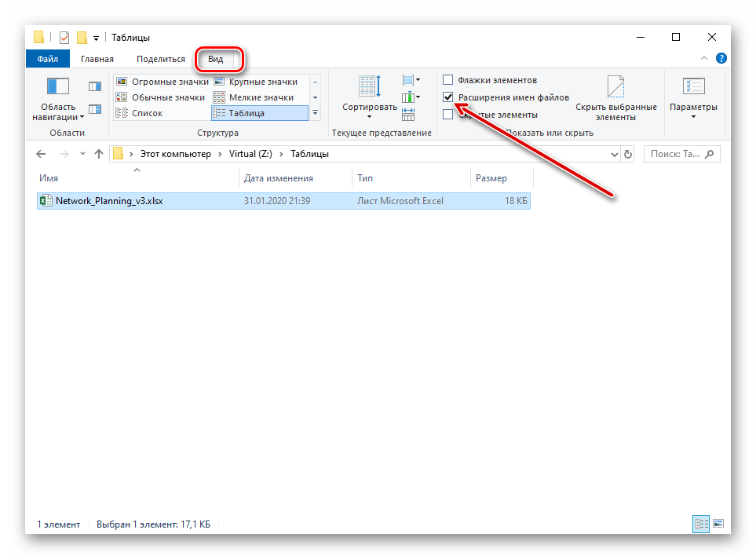Select Огромные значки layout
This screenshot has width=756, height=559.
click(163, 82)
